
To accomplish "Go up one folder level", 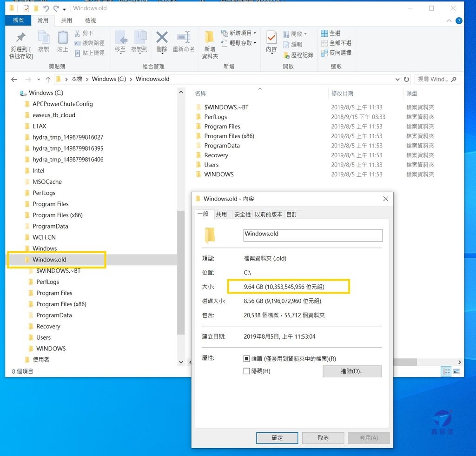I will (x=48, y=80).
